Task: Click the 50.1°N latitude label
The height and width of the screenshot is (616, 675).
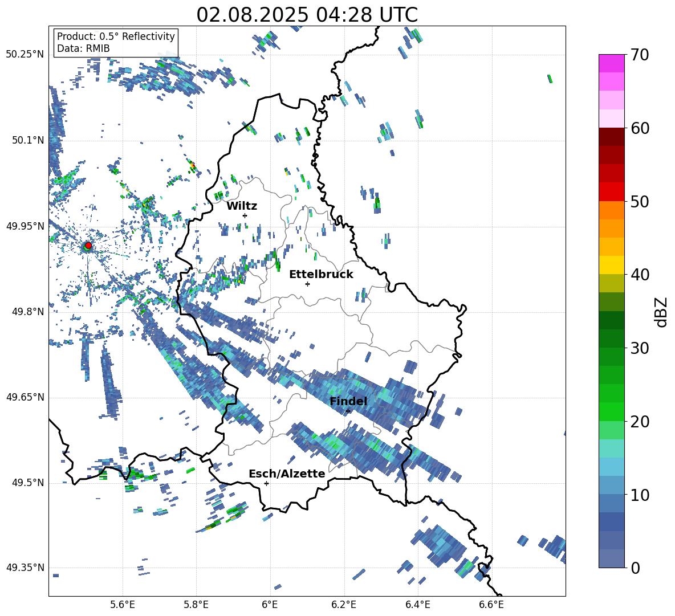Action: click(x=28, y=140)
